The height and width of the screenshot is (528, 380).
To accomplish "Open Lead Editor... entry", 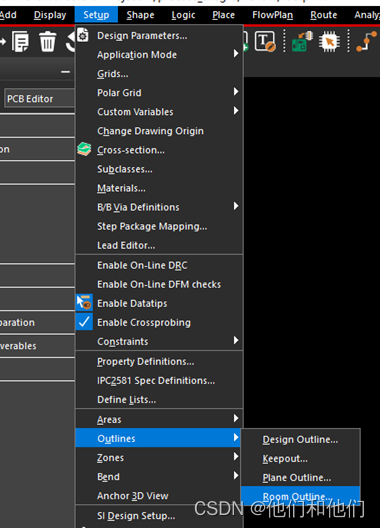I will [159, 245].
